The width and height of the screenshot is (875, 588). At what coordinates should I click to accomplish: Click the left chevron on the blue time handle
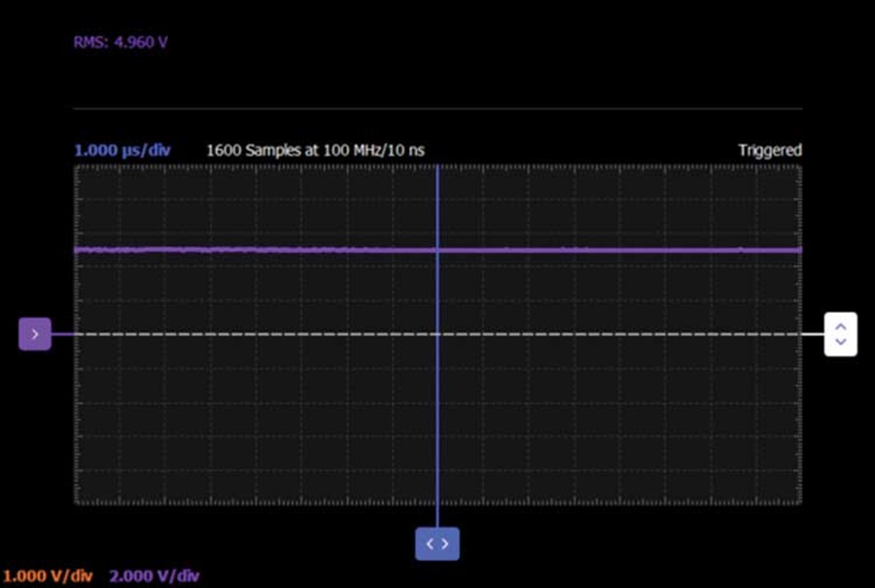[x=430, y=544]
